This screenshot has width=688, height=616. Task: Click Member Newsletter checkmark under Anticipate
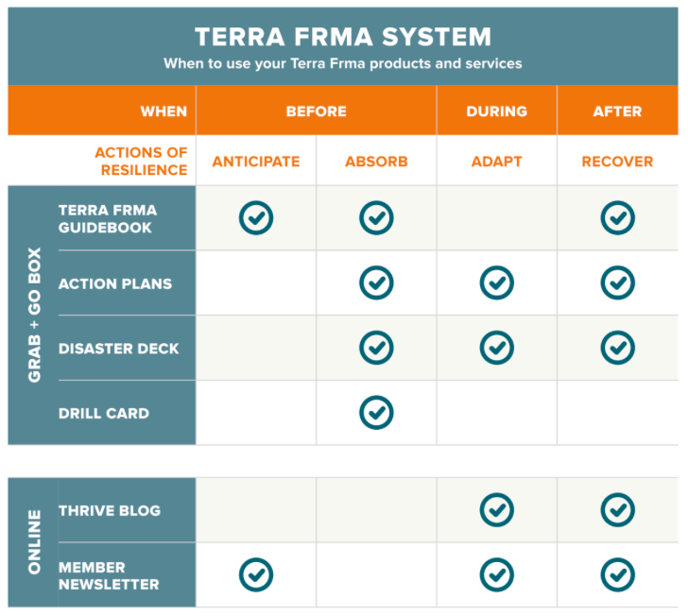click(x=256, y=575)
